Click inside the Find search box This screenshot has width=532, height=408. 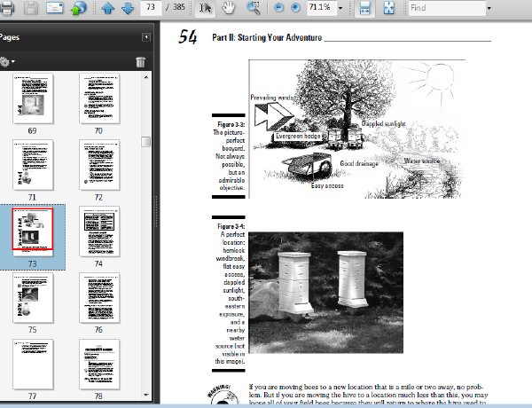pyautogui.click(x=447, y=7)
